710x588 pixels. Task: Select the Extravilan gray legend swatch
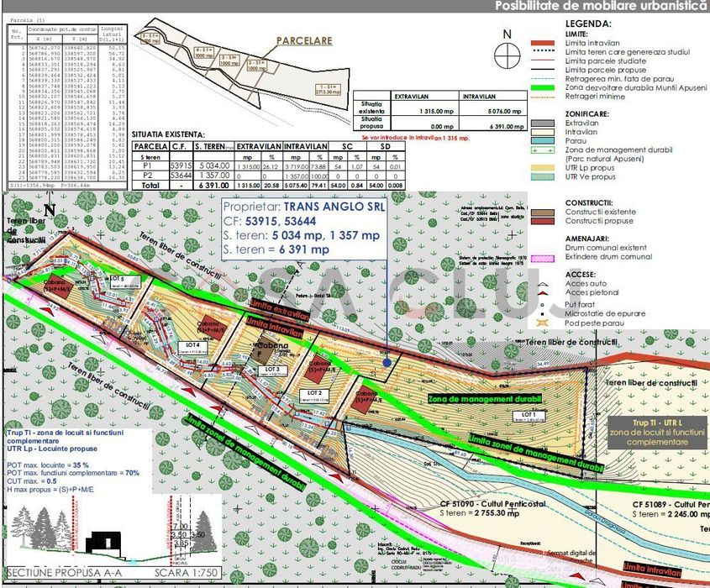543,123
